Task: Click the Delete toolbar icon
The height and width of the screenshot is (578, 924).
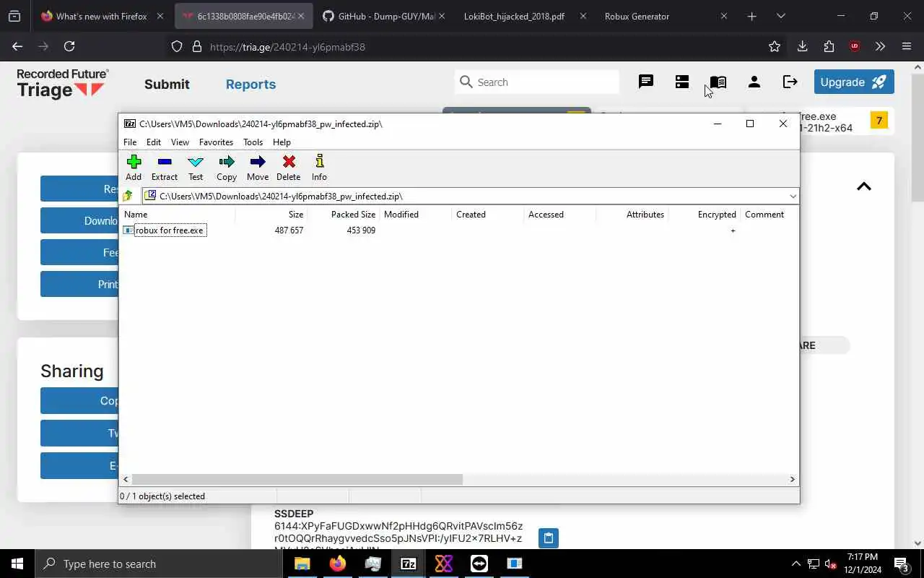Action: pos(289,168)
